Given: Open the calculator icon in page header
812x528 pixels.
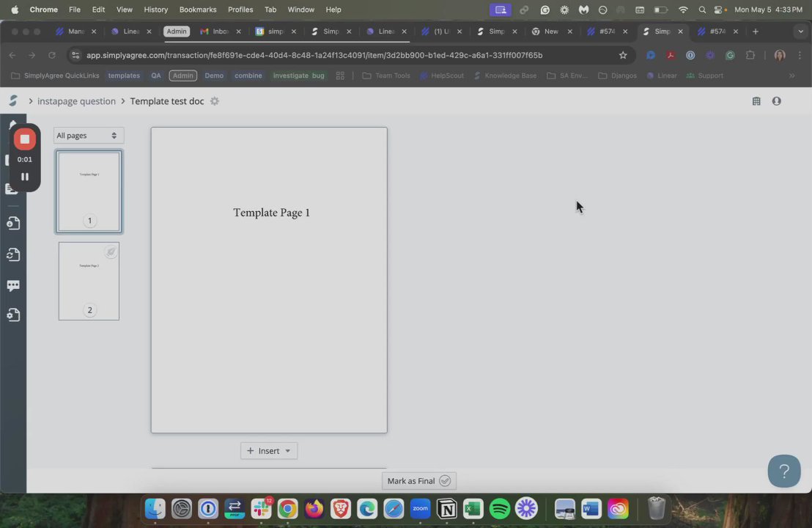Looking at the screenshot, I should (x=756, y=101).
